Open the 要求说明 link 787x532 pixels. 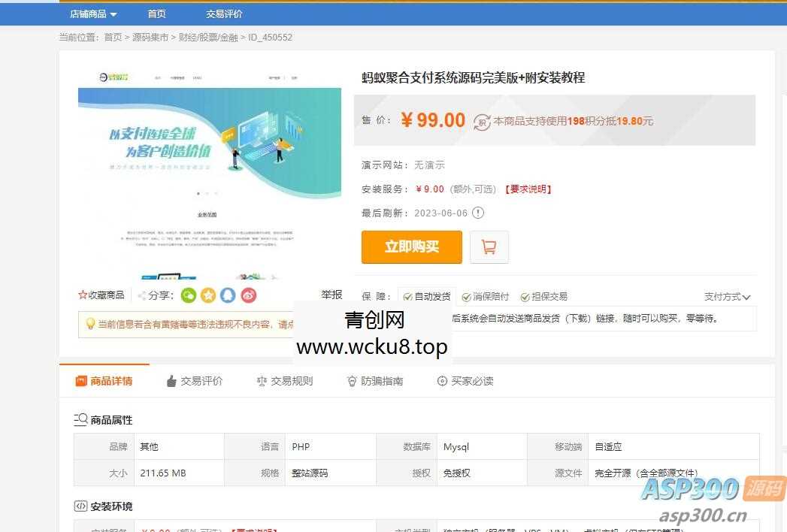pos(528,189)
